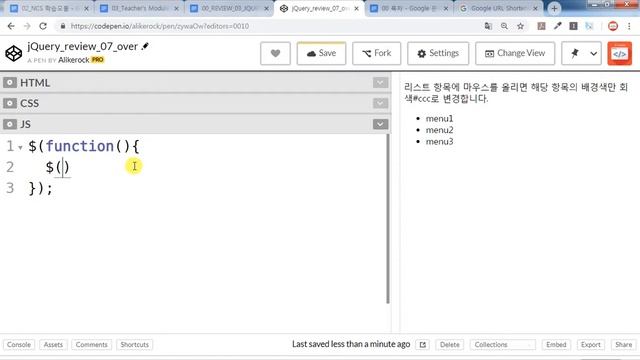Open the Assets panel

pos(53,344)
